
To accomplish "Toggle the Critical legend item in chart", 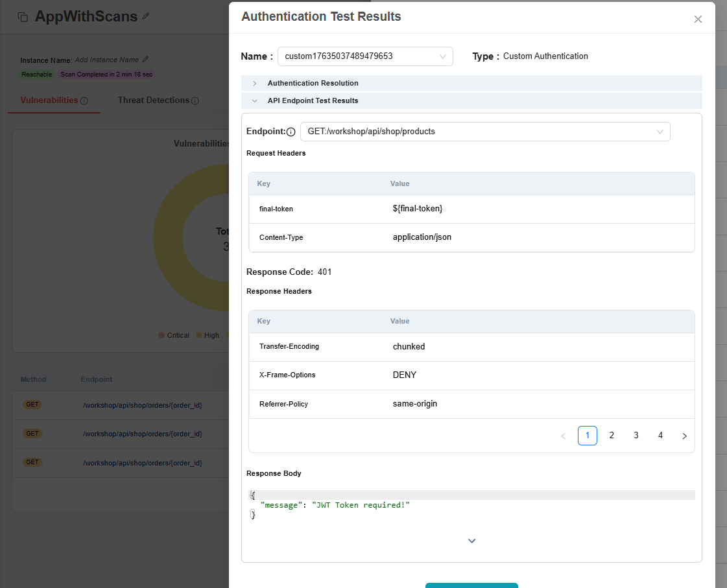I will click(x=174, y=335).
